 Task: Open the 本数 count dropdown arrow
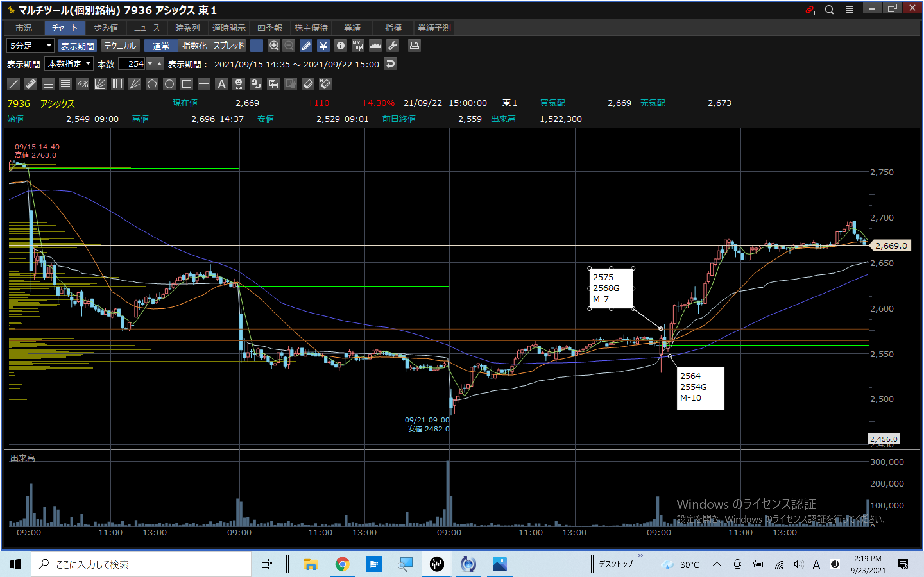pos(150,64)
